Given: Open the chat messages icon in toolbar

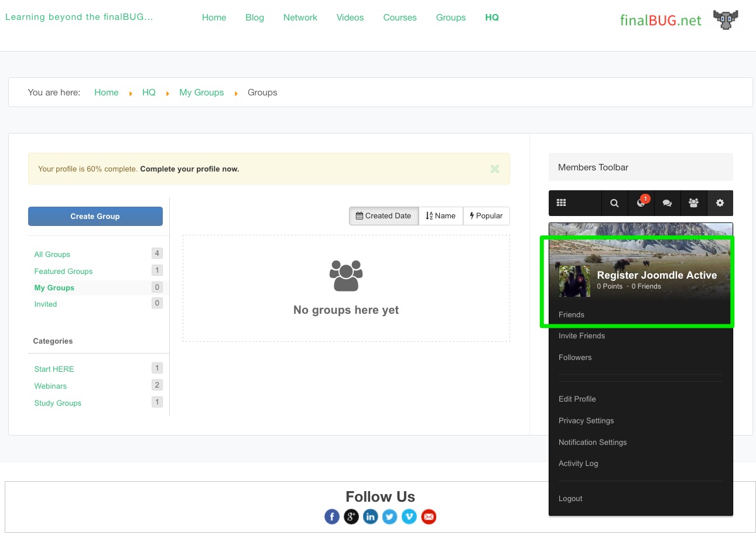Looking at the screenshot, I should 667,203.
